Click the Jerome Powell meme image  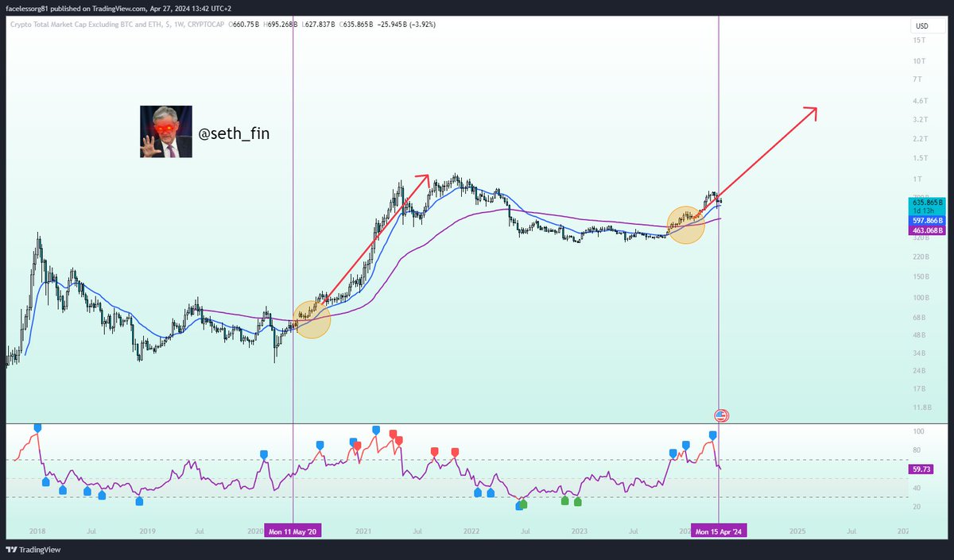point(166,130)
